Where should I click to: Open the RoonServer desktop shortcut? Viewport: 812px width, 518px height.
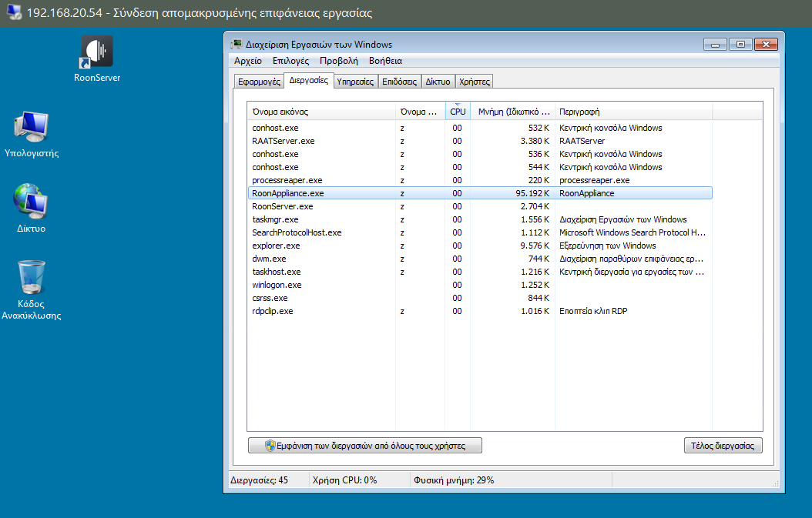click(x=97, y=52)
